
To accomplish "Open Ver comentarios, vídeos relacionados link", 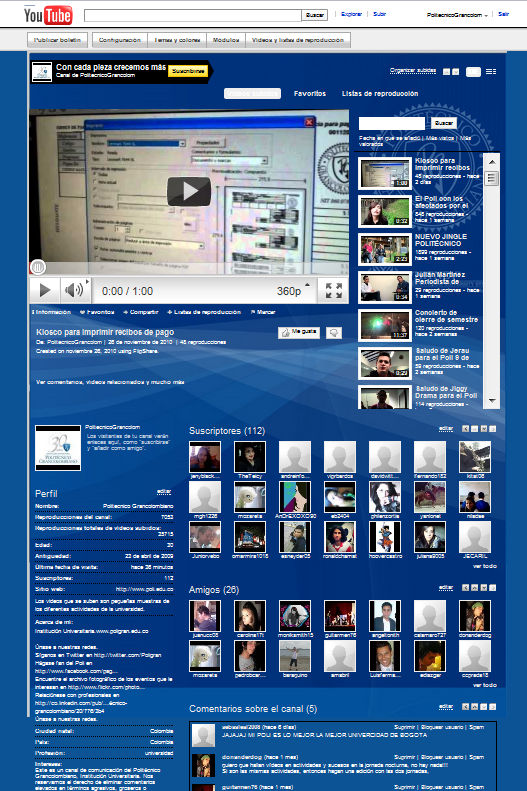I will (110, 382).
